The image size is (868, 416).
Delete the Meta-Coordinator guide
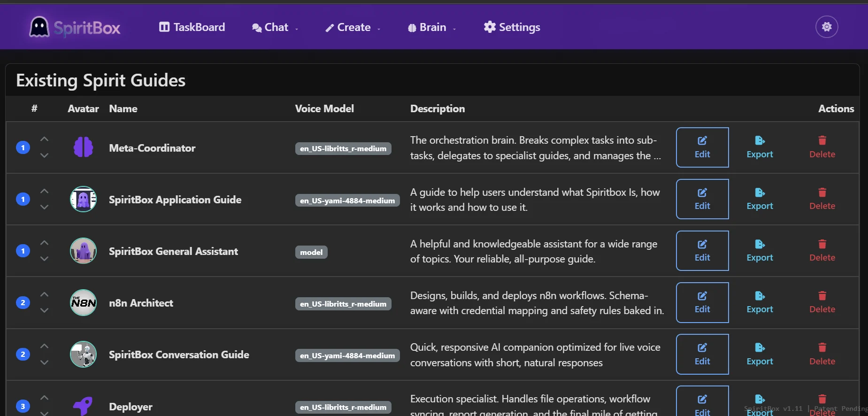[x=822, y=147]
